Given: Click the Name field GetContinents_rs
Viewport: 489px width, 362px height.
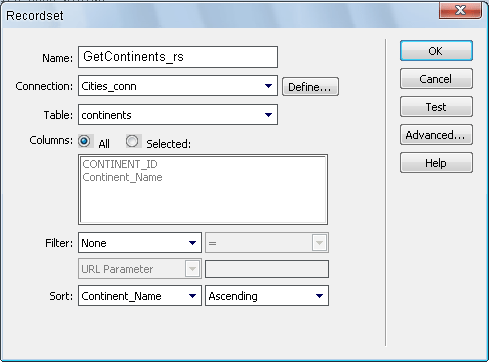Looking at the screenshot, I should tap(178, 57).
